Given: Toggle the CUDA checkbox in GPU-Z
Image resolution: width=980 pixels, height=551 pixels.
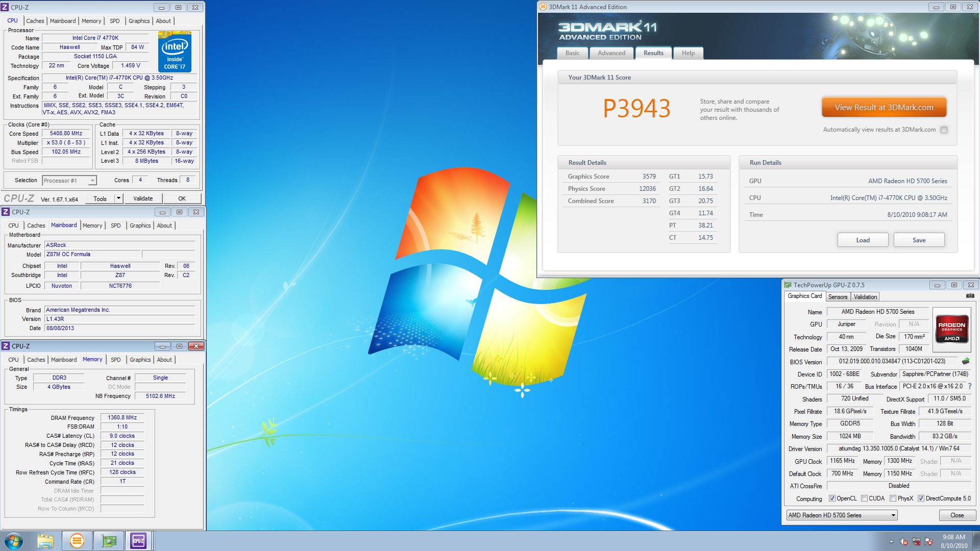Looking at the screenshot, I should click(x=864, y=498).
